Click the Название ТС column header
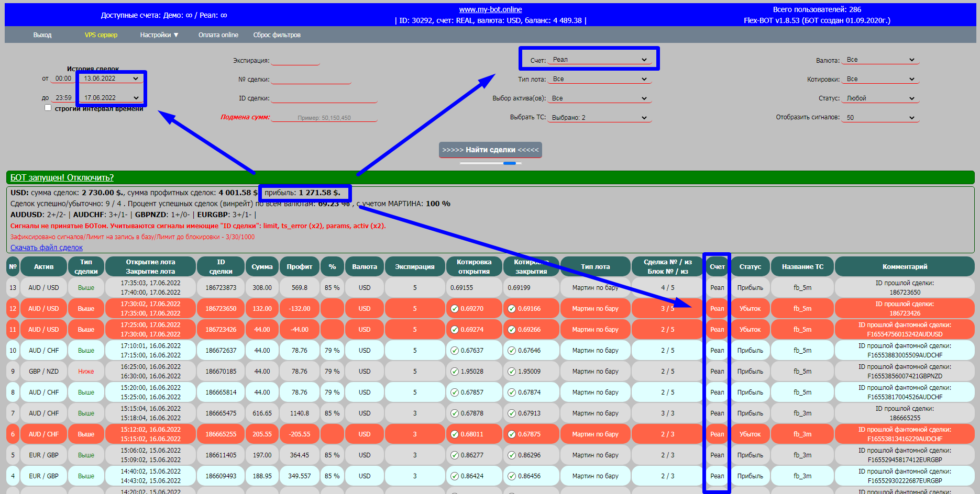This screenshot has width=980, height=494. point(802,266)
